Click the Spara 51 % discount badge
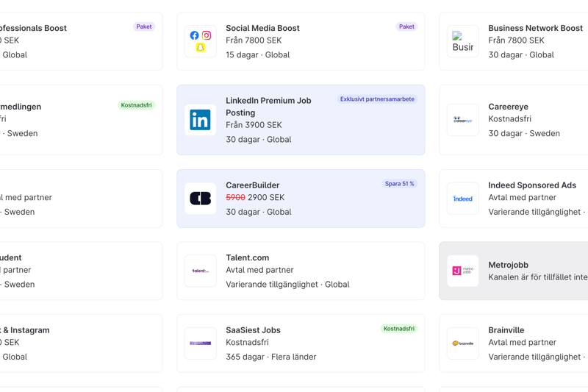This screenshot has width=588, height=392. pos(399,184)
